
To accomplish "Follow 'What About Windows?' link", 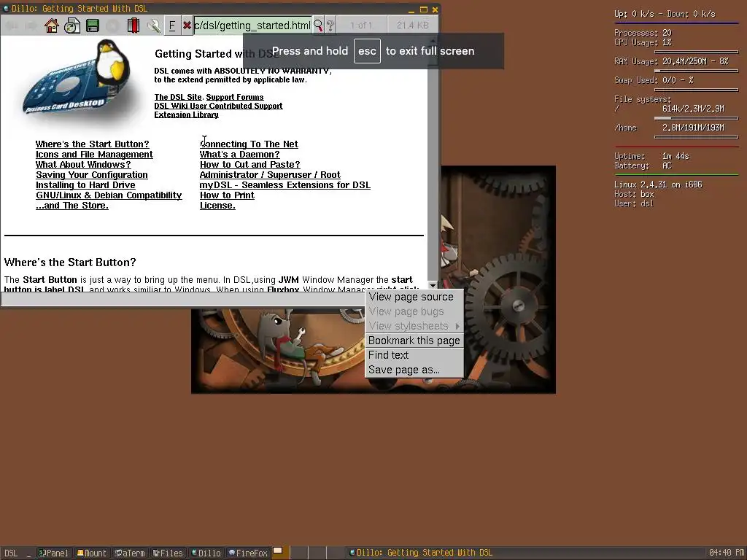I will coord(83,165).
